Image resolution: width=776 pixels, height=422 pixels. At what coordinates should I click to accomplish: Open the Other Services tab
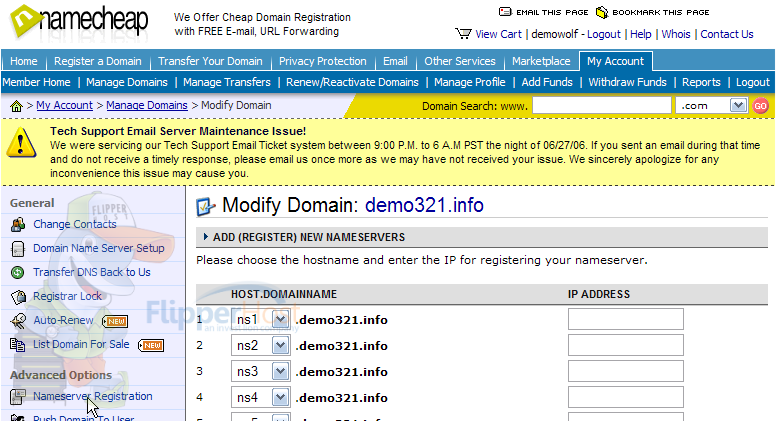pyautogui.click(x=460, y=61)
